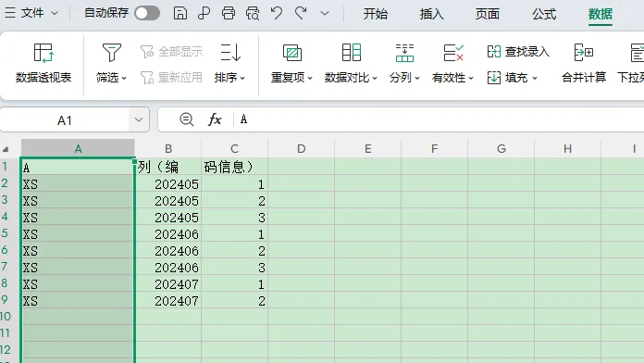Screen dimensions: 644x363
Task: Click the 排序 sort icon
Action: point(230,53)
